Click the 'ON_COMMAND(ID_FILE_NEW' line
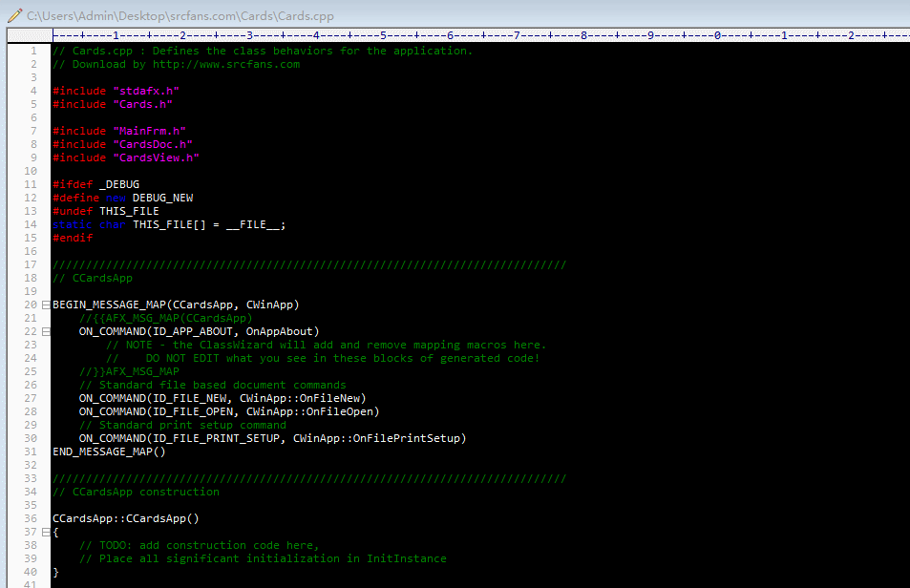The image size is (910, 588). click(x=222, y=398)
